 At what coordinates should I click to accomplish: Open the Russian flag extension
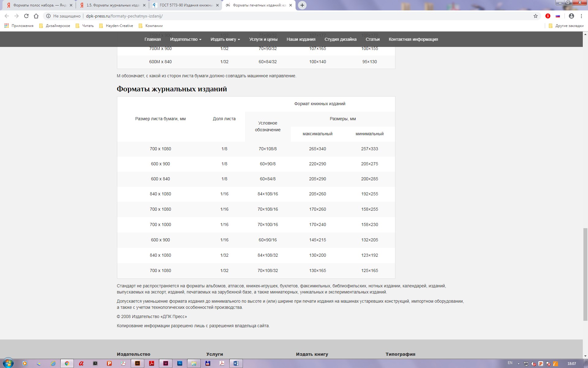(558, 16)
